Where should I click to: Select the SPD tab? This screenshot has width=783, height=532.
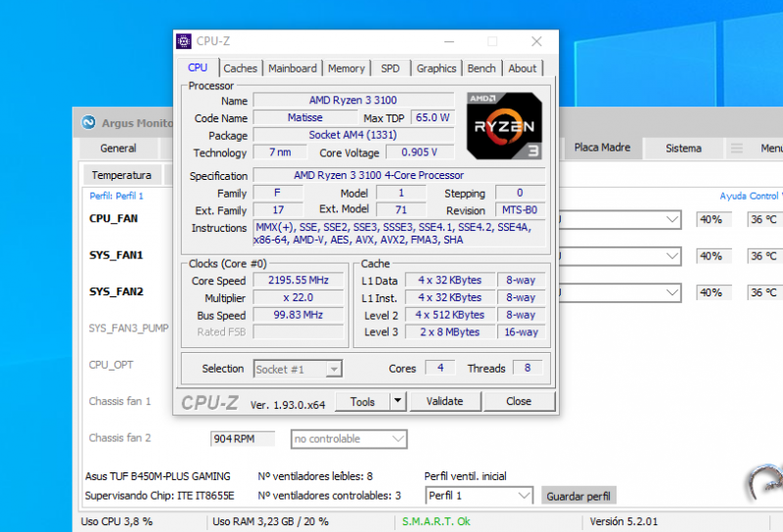pyautogui.click(x=390, y=68)
